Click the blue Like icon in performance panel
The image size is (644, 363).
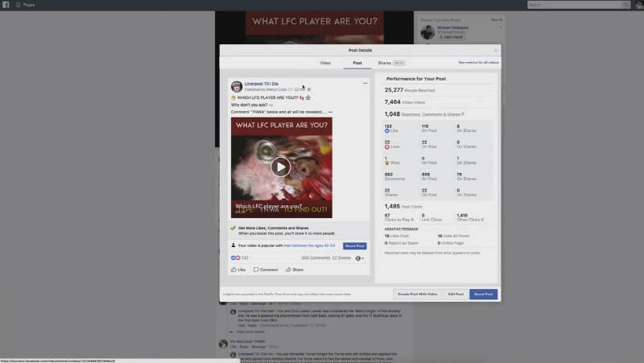[387, 130]
